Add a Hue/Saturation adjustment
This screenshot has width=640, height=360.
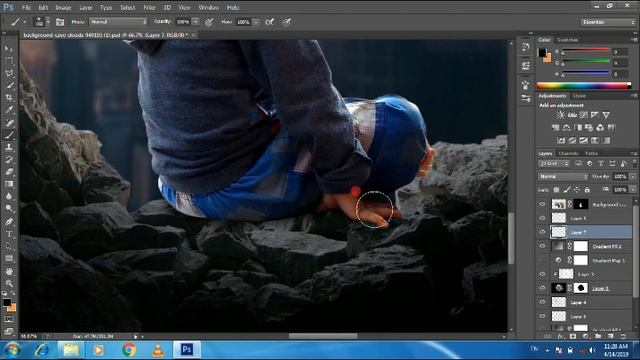(556, 128)
